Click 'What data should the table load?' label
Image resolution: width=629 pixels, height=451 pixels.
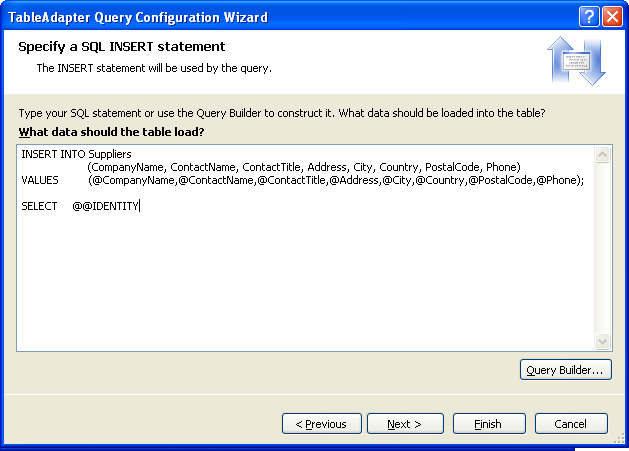coord(111,132)
